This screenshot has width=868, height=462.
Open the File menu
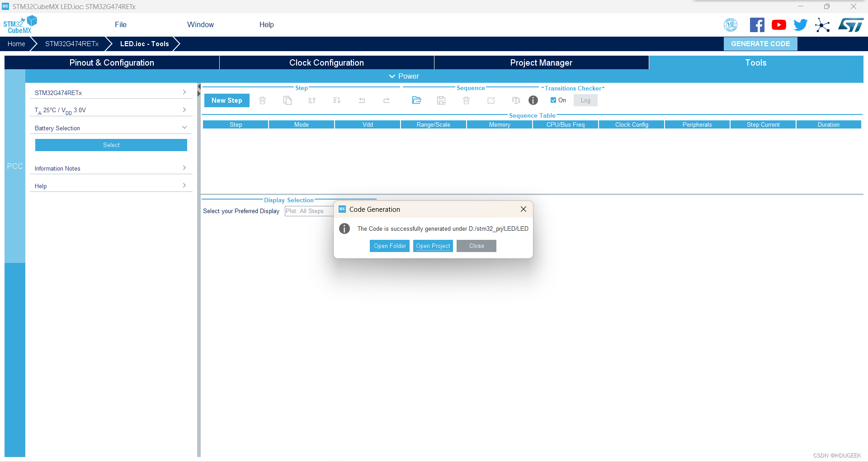[x=121, y=24]
